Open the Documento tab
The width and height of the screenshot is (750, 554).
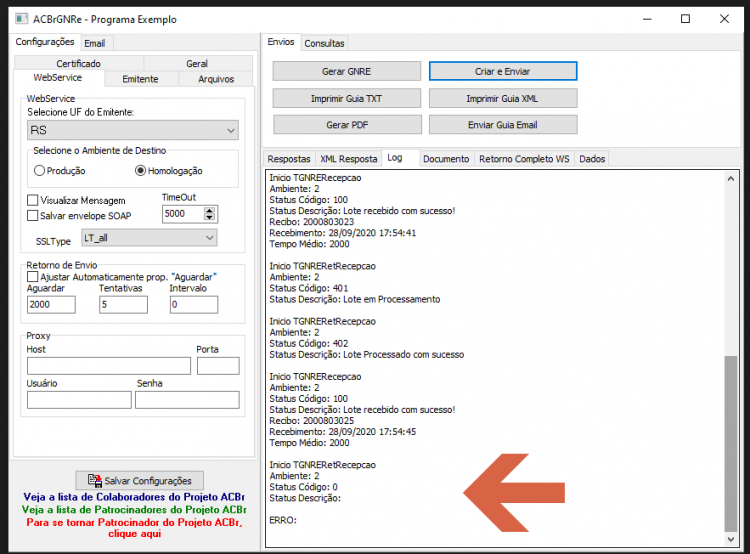point(446,159)
